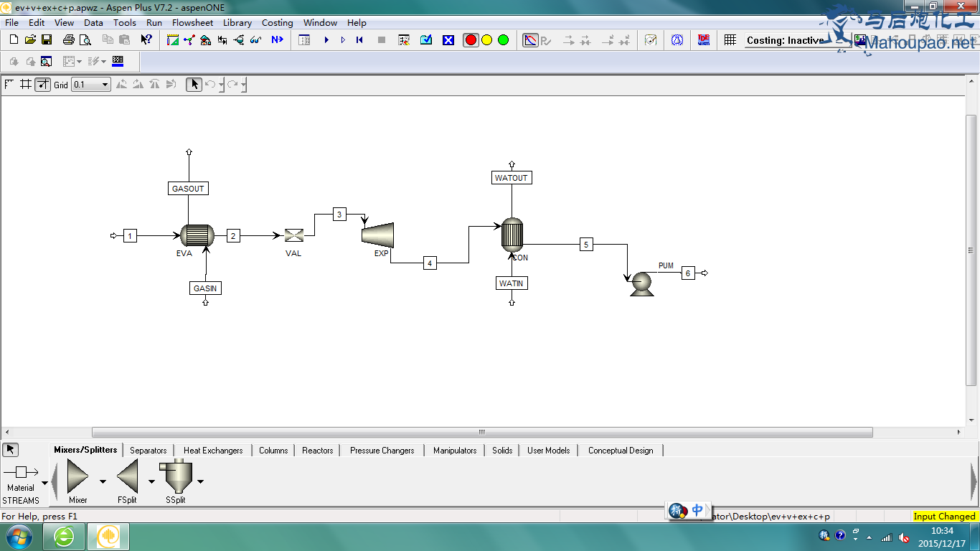Click the glasses results icon
The image size is (980, 551).
tap(255, 40)
